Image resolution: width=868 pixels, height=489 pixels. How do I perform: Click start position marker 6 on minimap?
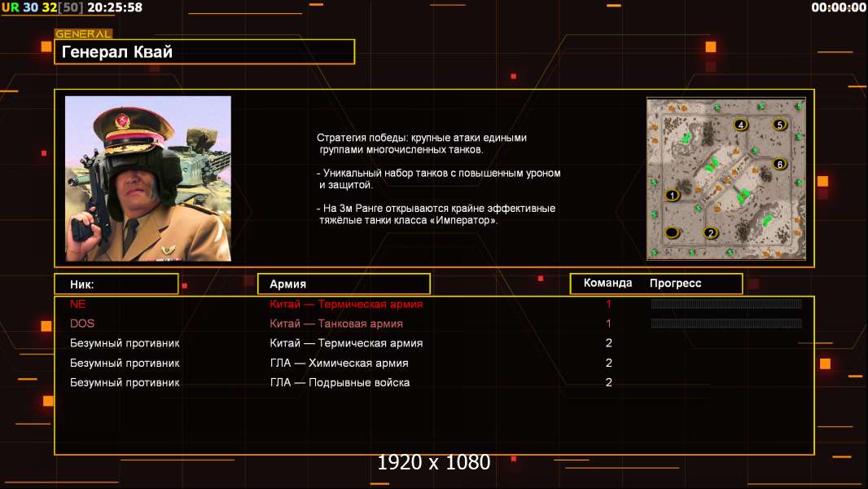779,164
